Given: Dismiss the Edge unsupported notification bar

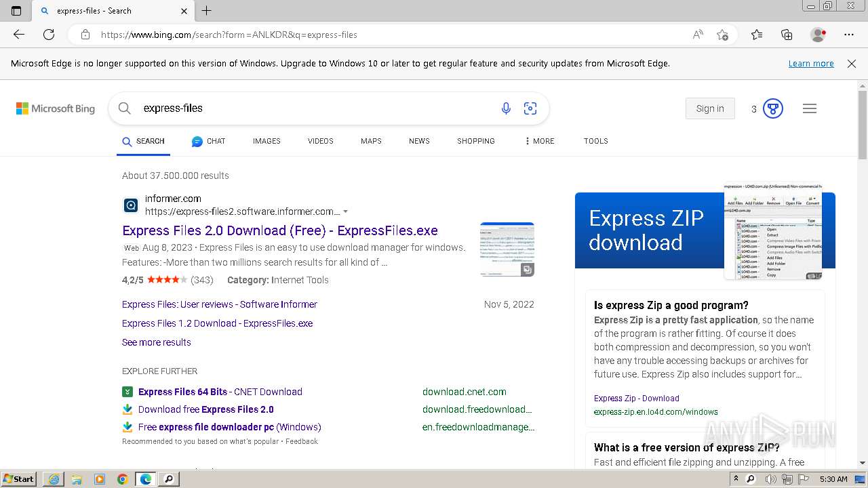Looking at the screenshot, I should point(852,64).
